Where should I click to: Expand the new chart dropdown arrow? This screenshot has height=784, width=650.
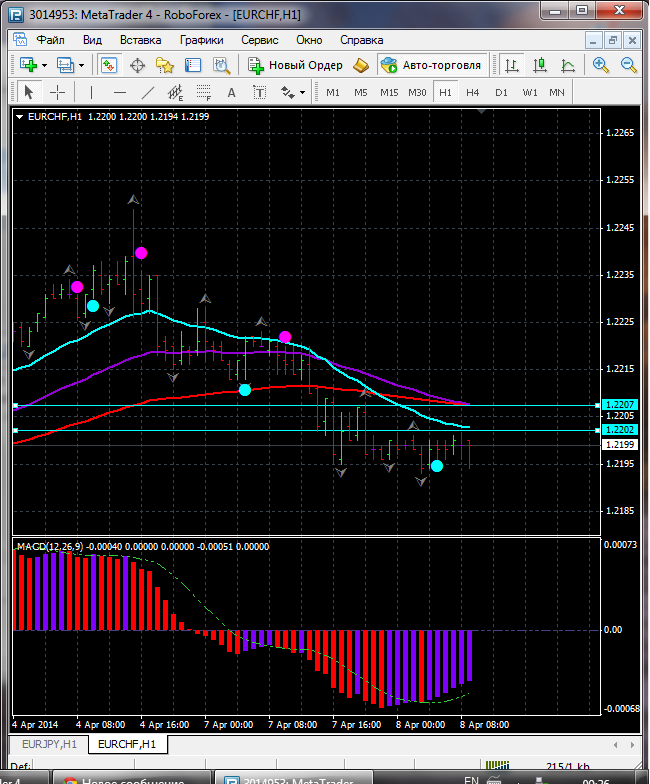coord(44,65)
